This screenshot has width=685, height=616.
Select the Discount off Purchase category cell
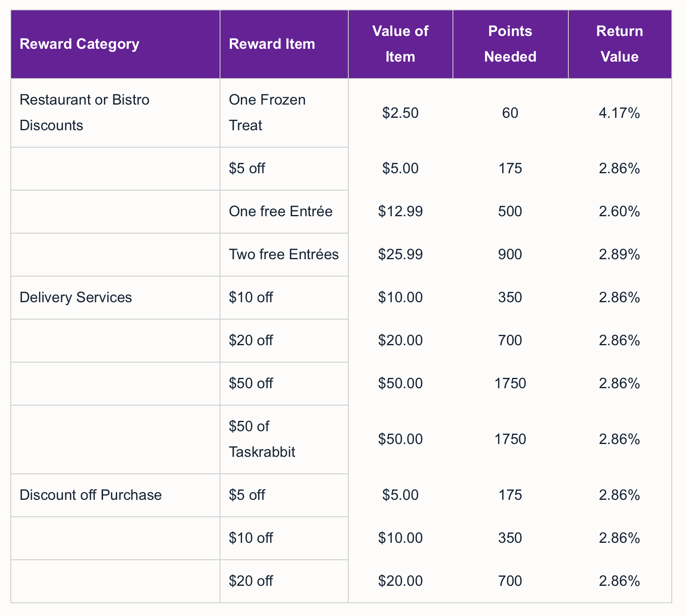coord(91,495)
